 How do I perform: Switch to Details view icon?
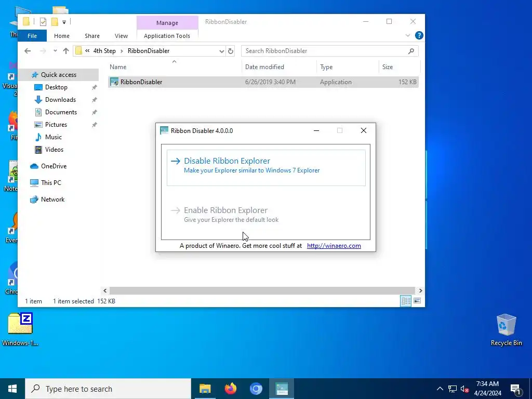click(x=406, y=301)
